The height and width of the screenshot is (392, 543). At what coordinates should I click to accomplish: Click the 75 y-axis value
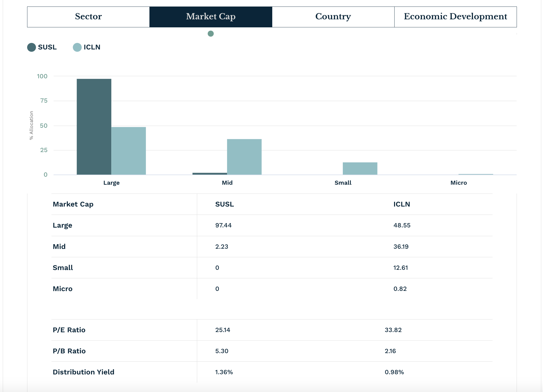tap(44, 101)
